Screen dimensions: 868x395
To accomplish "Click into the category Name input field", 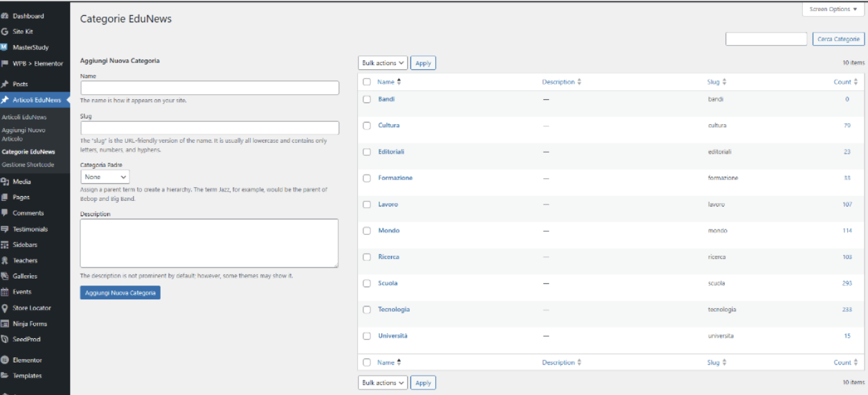I will pos(210,88).
